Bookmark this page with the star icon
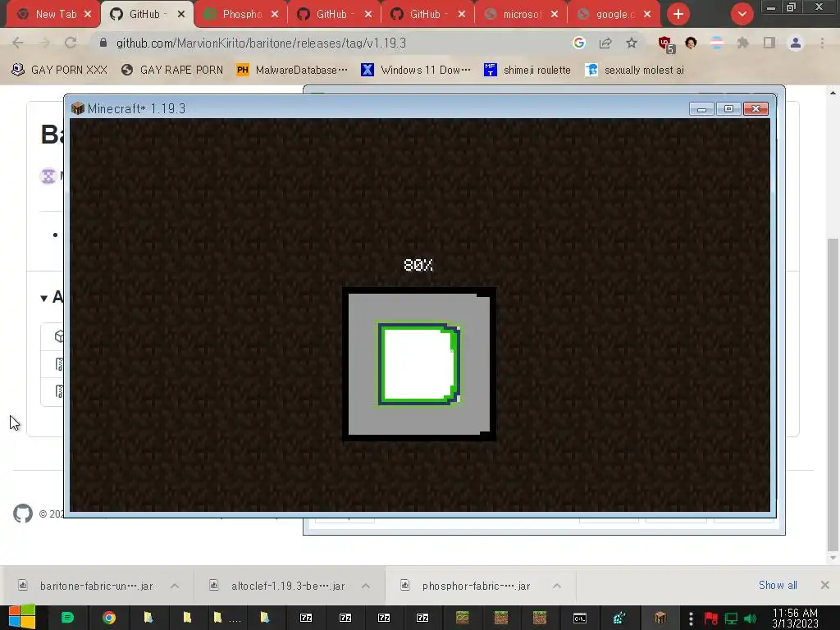This screenshot has width=840, height=630. point(632,43)
